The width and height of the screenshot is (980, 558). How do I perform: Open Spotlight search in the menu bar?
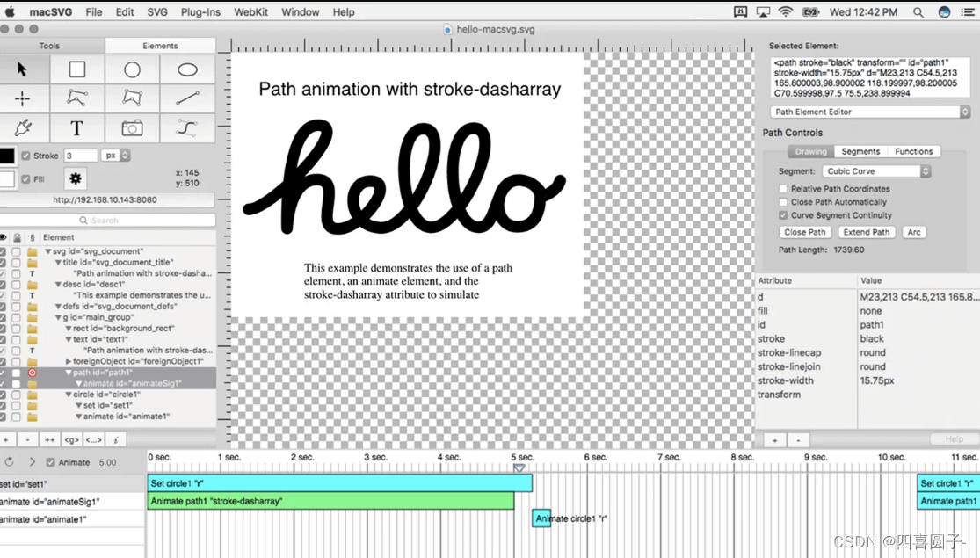918,12
